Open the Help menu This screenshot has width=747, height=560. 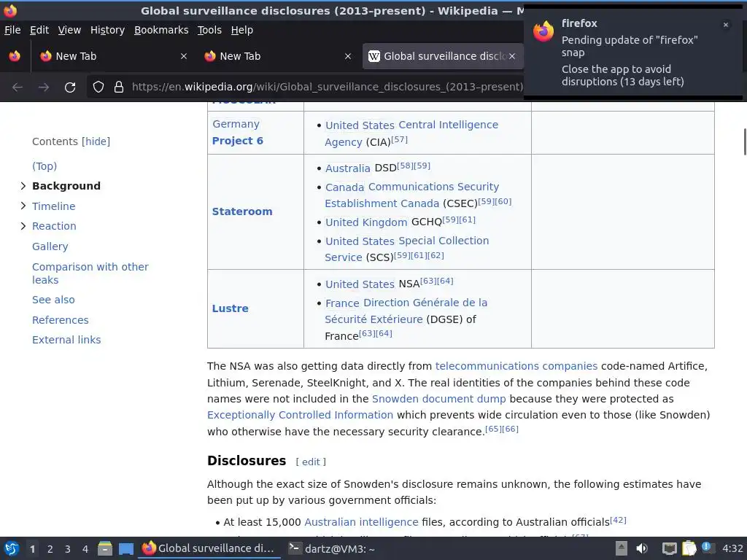click(x=242, y=30)
